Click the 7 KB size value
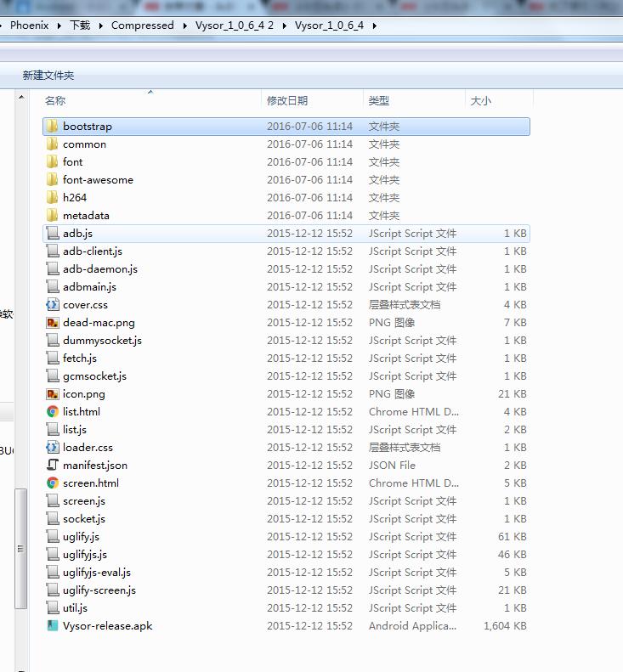Viewport: 623px width, 672px height. click(x=515, y=322)
